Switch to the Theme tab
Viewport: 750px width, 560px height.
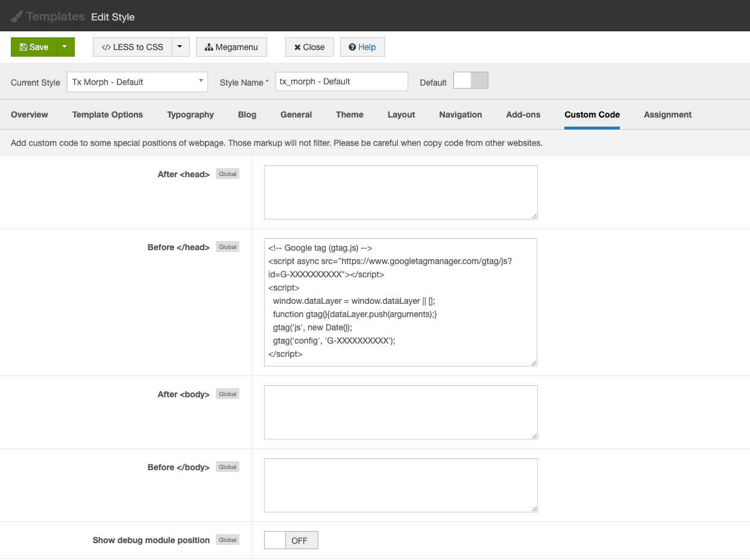point(350,115)
